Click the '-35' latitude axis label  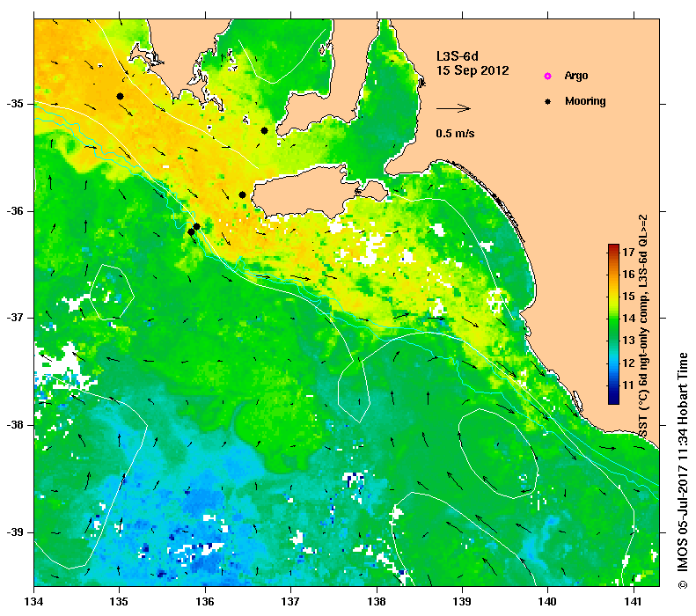click(15, 104)
